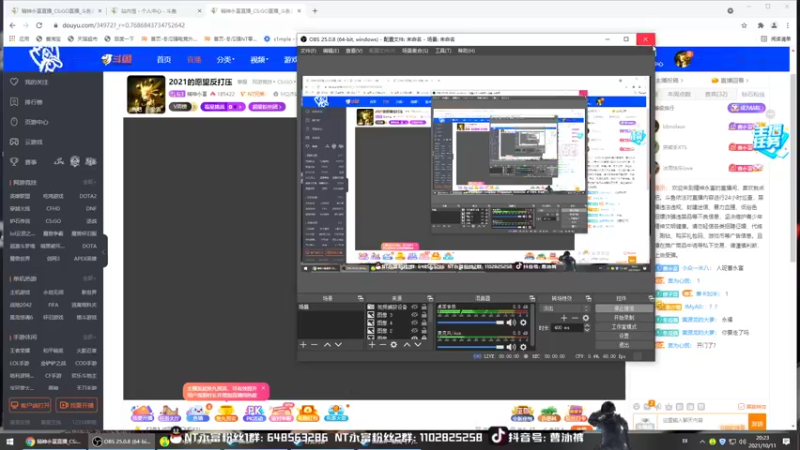This screenshot has width=800, height=450.
Task: Open 文件(F) menu in OBS
Action: tap(308, 51)
